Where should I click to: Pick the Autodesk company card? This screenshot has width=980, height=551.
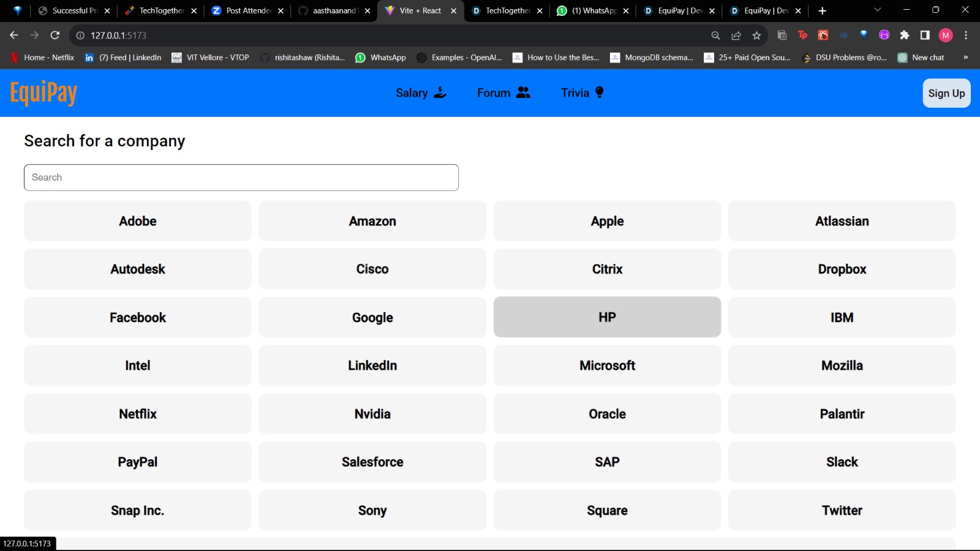(138, 269)
